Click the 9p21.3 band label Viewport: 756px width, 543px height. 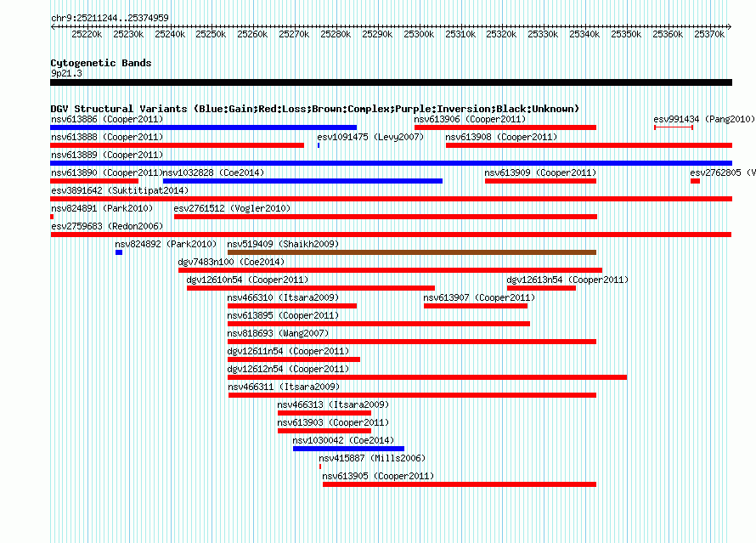pyautogui.click(x=66, y=73)
